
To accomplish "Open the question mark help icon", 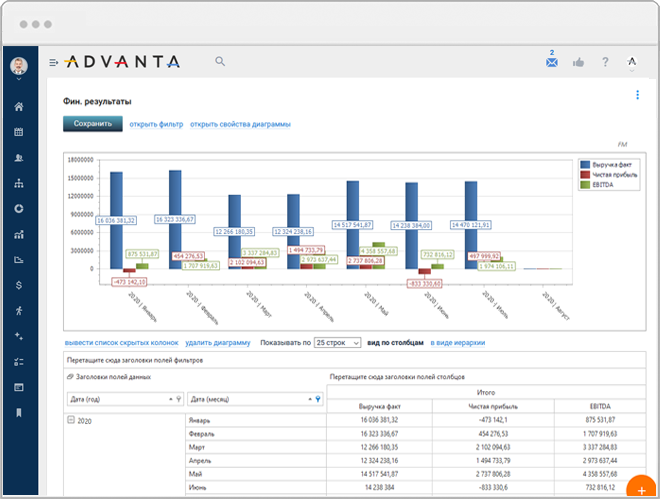I will 605,62.
